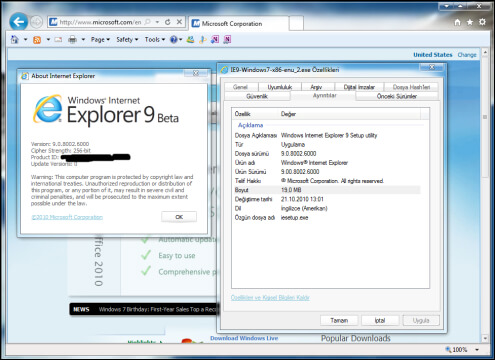
Task: Click the Değer column header
Action: pos(349,114)
